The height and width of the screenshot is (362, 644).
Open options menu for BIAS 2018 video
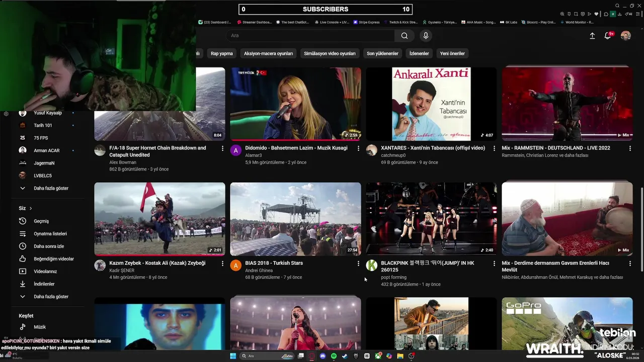pyautogui.click(x=358, y=263)
